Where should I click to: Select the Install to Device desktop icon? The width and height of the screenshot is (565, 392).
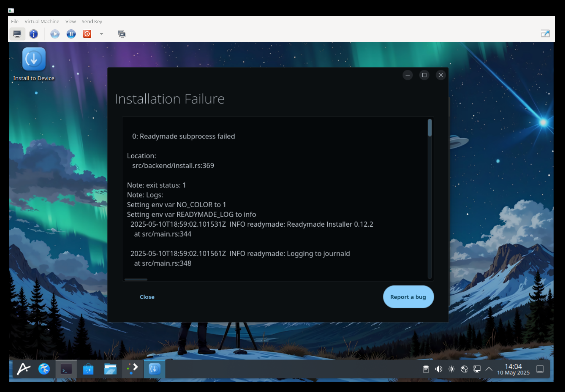[34, 64]
